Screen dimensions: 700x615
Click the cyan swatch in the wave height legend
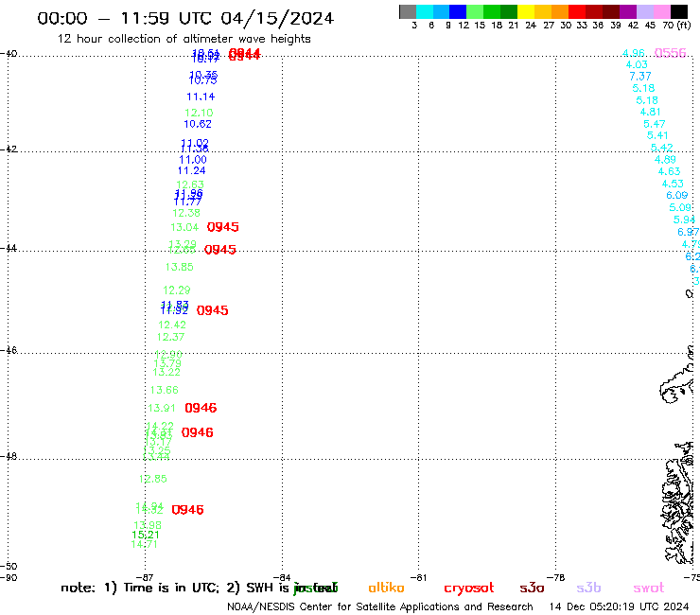(425, 11)
